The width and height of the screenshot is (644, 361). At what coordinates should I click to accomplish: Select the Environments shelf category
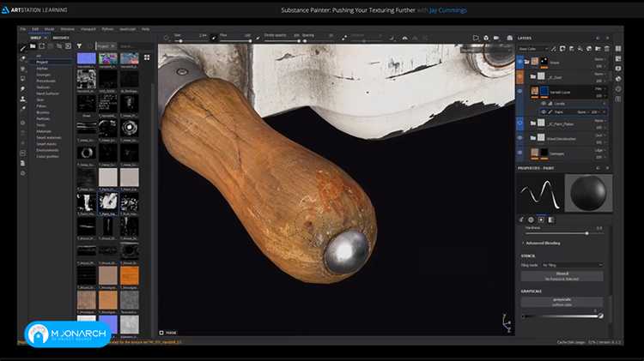point(47,150)
